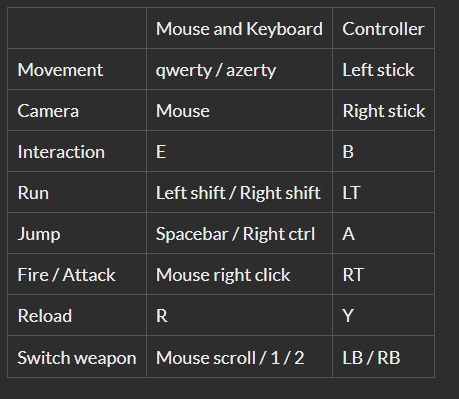Click the B controller button cell
The image size is (459, 399).
[383, 152]
